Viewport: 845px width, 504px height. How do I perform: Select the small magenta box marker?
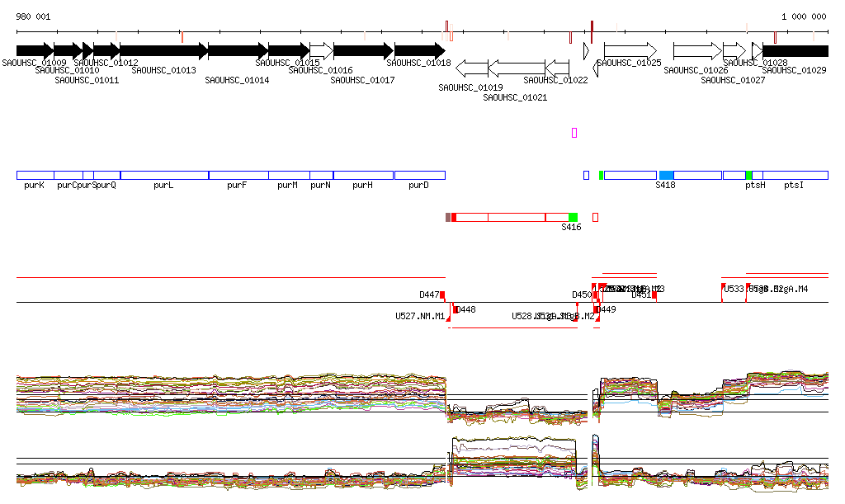click(574, 133)
